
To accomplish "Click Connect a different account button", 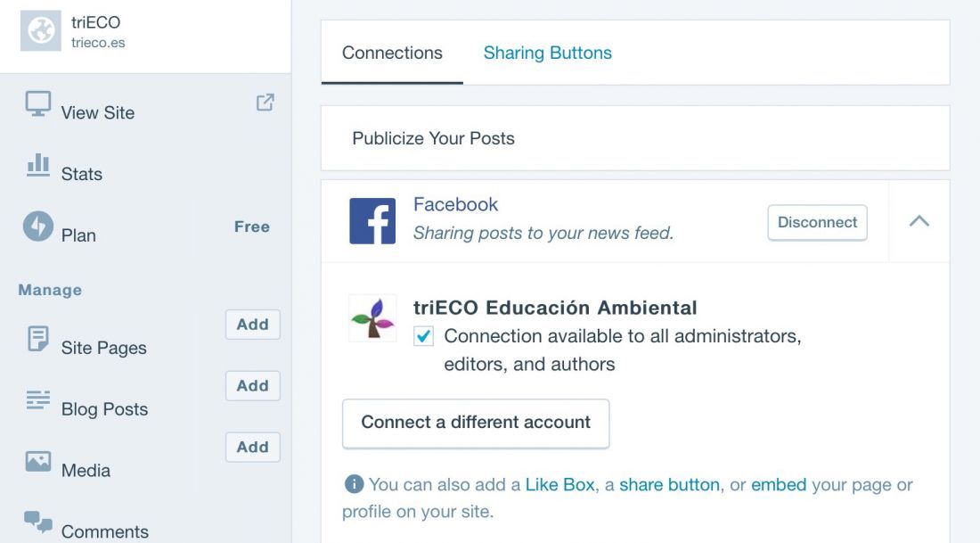I will point(476,424).
